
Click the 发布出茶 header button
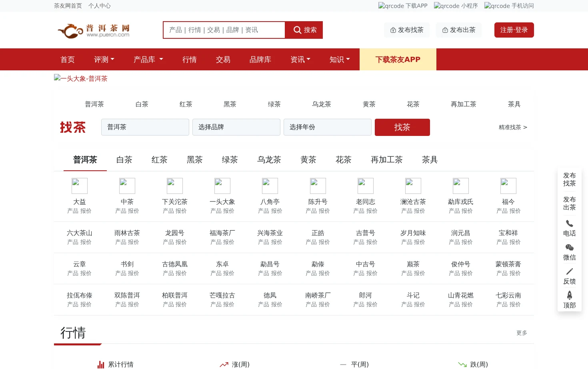click(x=459, y=30)
